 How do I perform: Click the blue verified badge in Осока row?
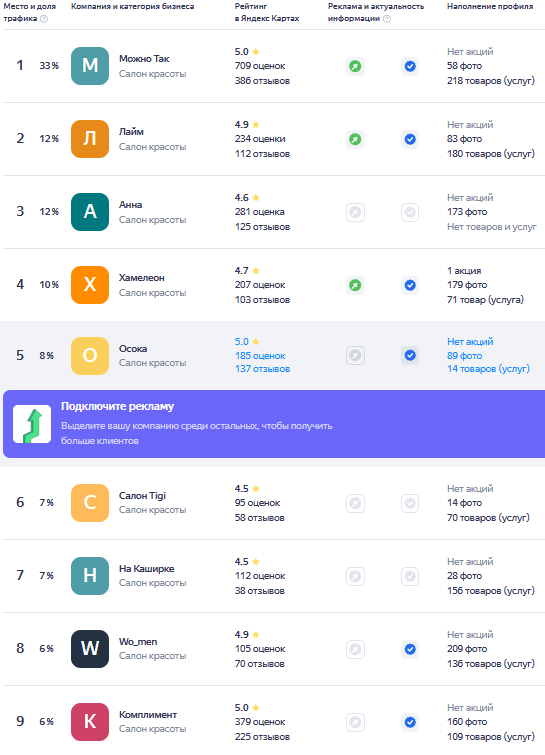[x=410, y=356]
